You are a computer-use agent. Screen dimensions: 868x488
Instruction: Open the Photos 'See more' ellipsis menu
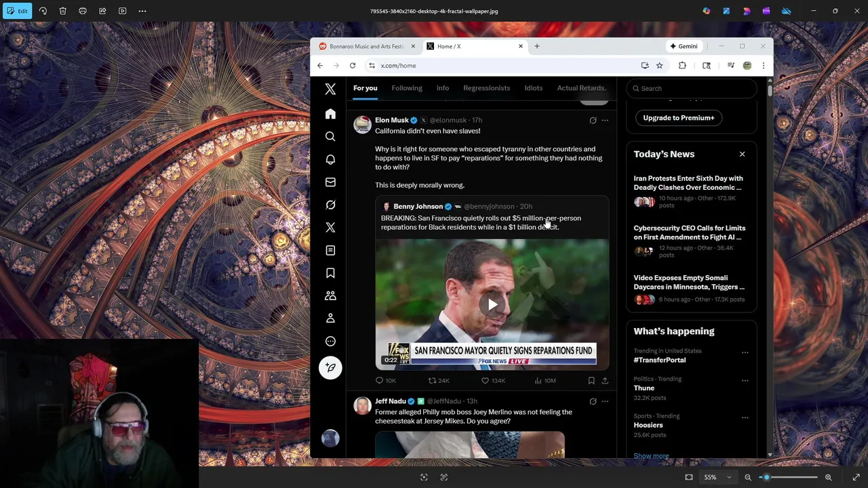[142, 11]
